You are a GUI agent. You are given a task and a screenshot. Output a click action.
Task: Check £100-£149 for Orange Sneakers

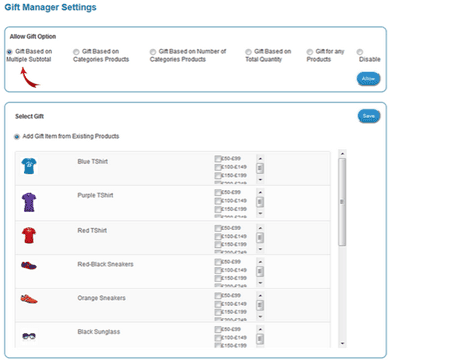(x=218, y=304)
